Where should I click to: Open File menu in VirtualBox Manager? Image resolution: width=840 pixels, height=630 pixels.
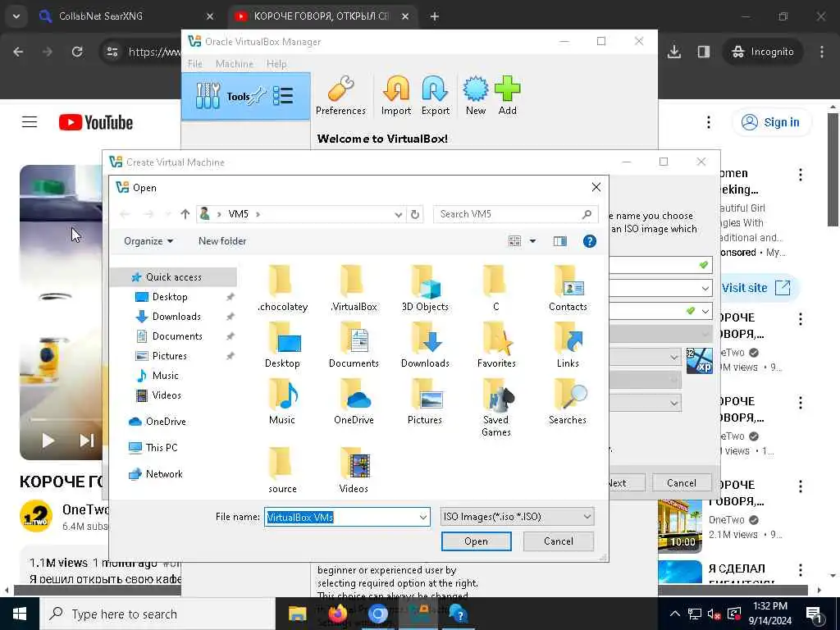pyautogui.click(x=195, y=64)
